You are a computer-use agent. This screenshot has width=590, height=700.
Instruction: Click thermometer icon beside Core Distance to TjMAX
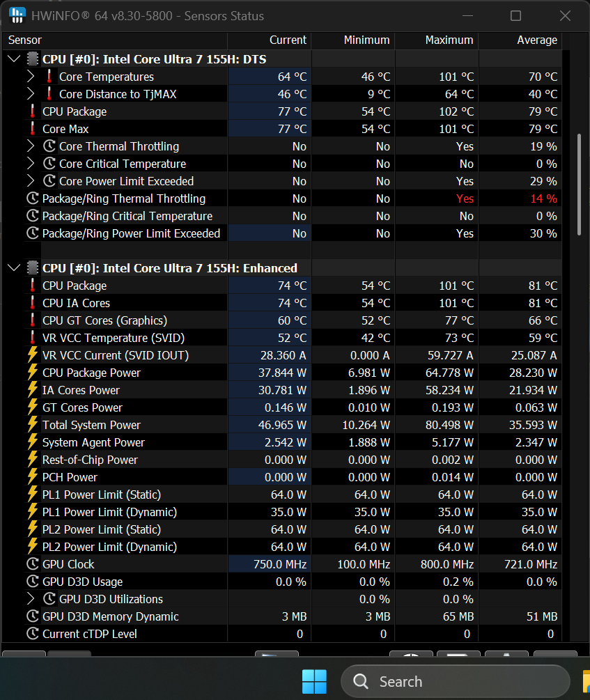click(49, 94)
